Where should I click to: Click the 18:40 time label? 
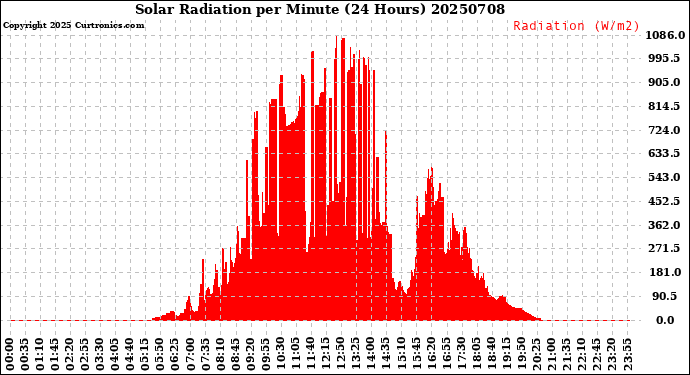492,355
